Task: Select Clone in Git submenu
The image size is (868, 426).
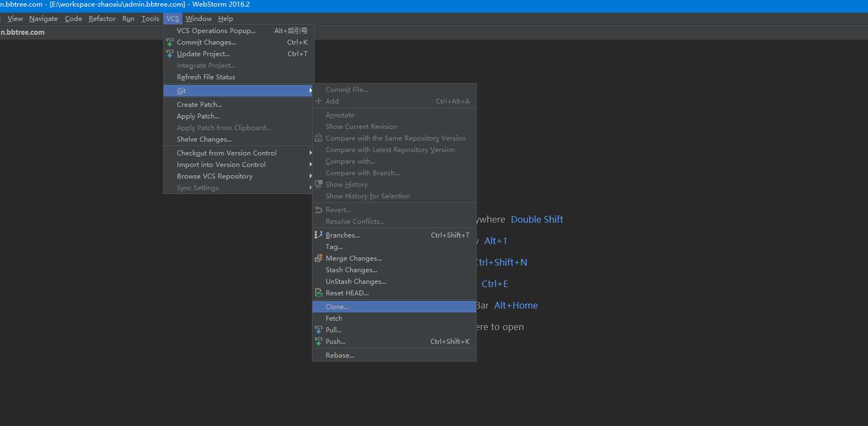Action: click(394, 306)
